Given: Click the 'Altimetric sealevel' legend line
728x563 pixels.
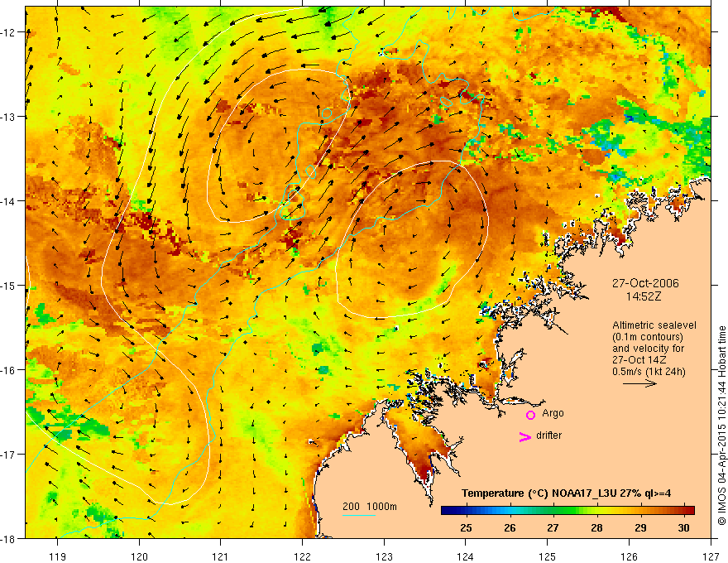Looking at the screenshot, I should 654,325.
